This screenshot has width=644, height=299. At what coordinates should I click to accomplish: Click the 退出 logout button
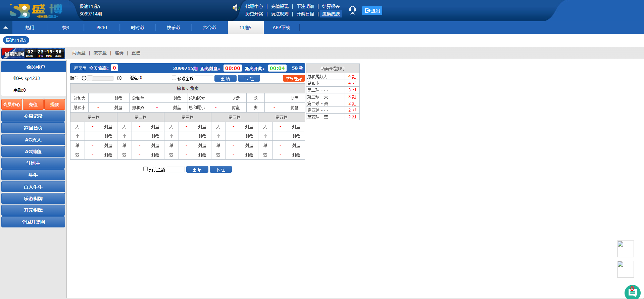[x=372, y=11]
